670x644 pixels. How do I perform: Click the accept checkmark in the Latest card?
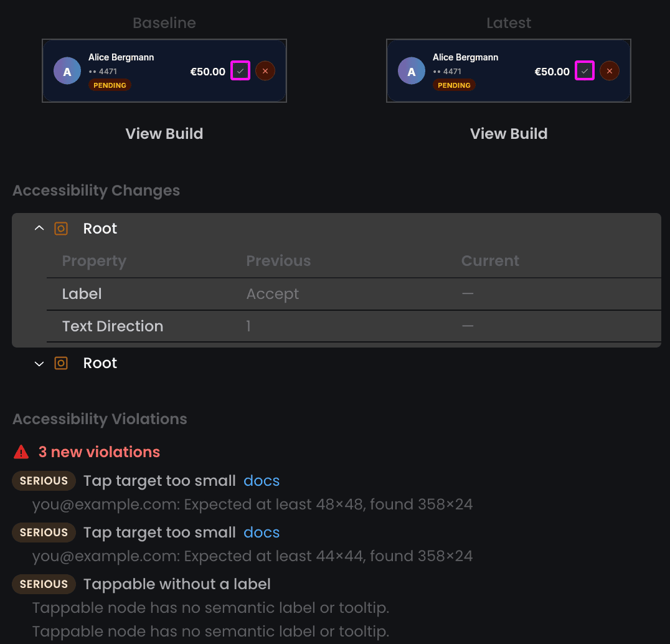click(x=585, y=70)
